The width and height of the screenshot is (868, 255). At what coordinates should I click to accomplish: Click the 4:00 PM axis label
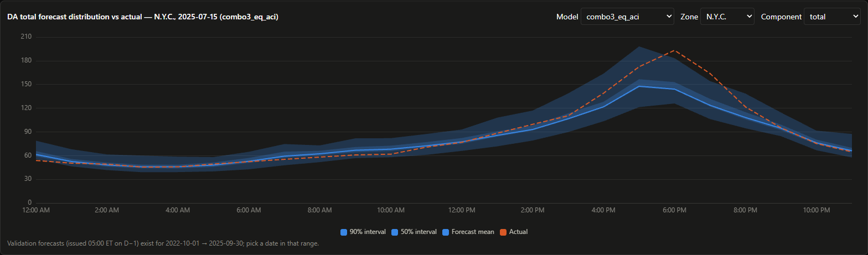603,211
